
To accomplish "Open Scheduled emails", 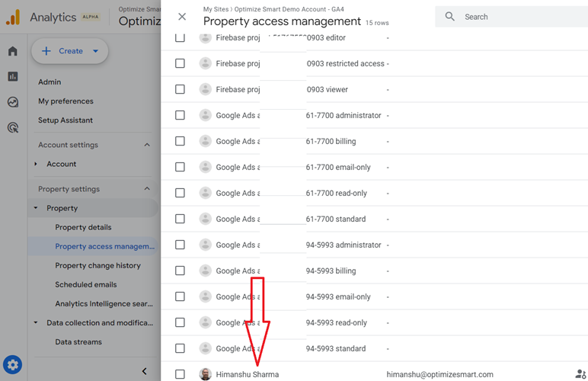I will coord(86,285).
